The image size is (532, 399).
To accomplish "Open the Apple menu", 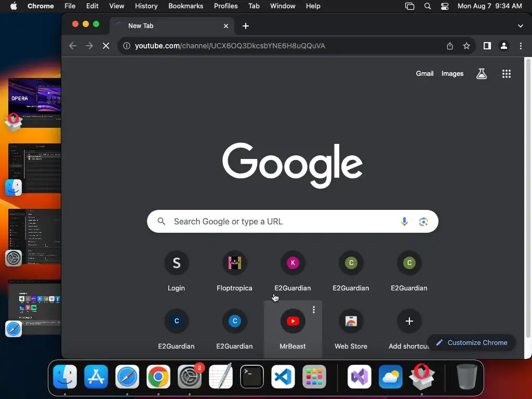I will pos(14,6).
